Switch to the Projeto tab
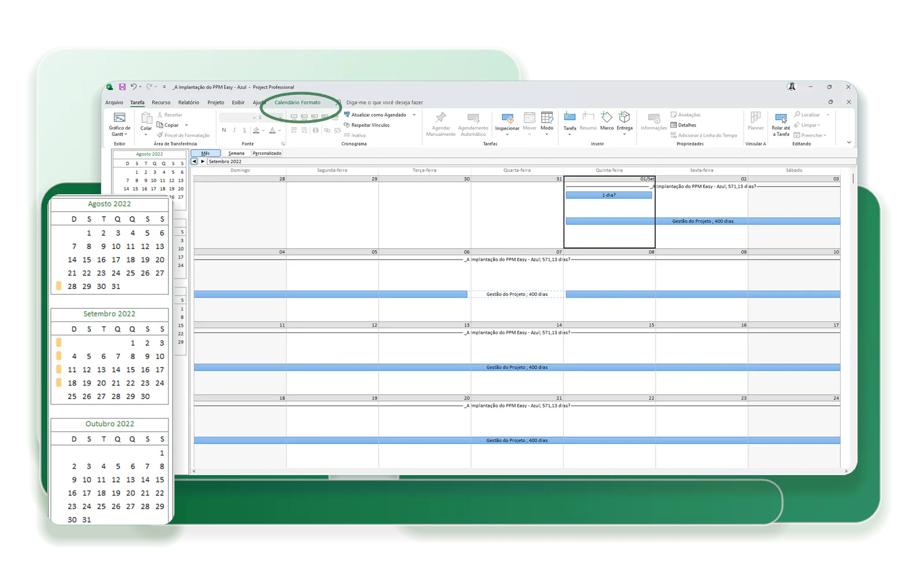The width and height of the screenshot is (924, 578). 215,102
